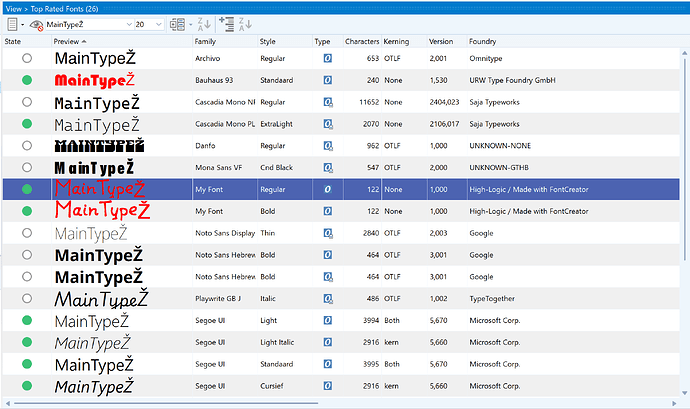Image resolution: width=690 pixels, height=409 pixels.
Task: Click the Type icon for Cascadia Mono PL
Action: (328, 124)
